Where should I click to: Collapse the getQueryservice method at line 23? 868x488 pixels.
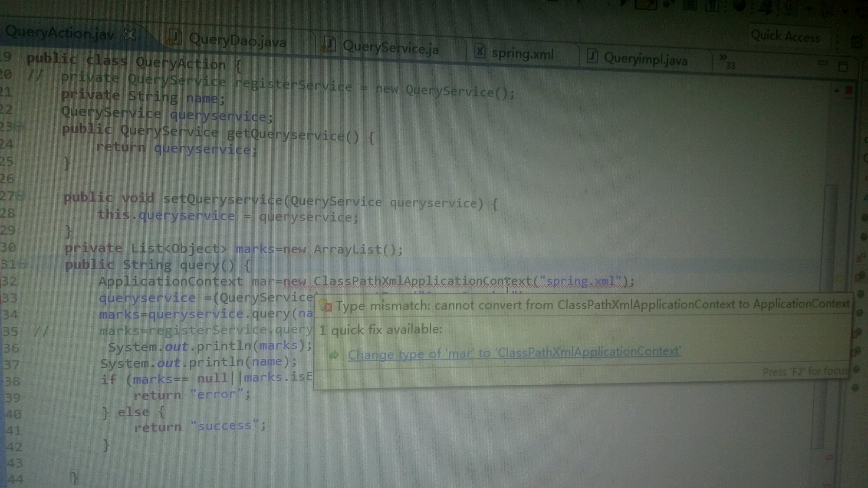point(20,127)
